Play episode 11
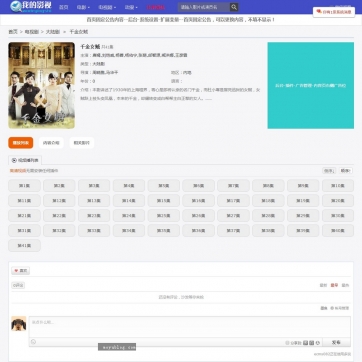This screenshot has width=362, height=362. click(x=24, y=201)
